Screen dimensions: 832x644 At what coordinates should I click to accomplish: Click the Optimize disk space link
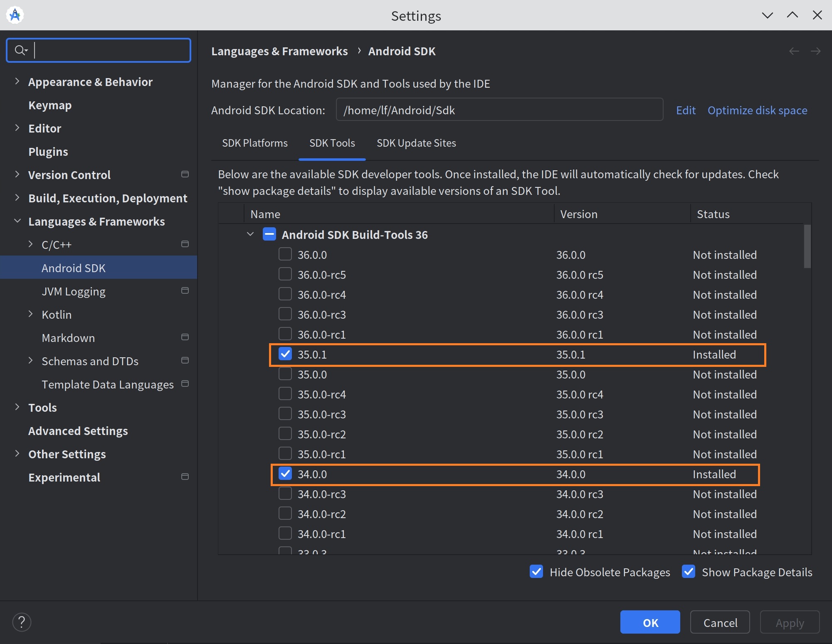click(x=757, y=110)
